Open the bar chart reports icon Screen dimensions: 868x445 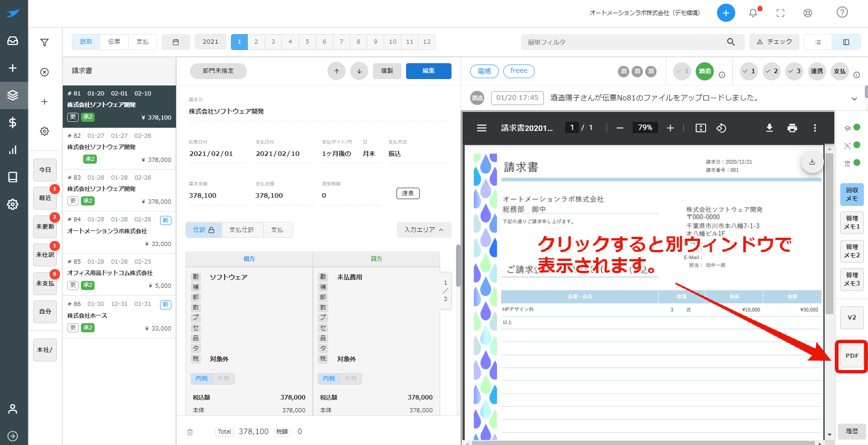click(x=13, y=150)
